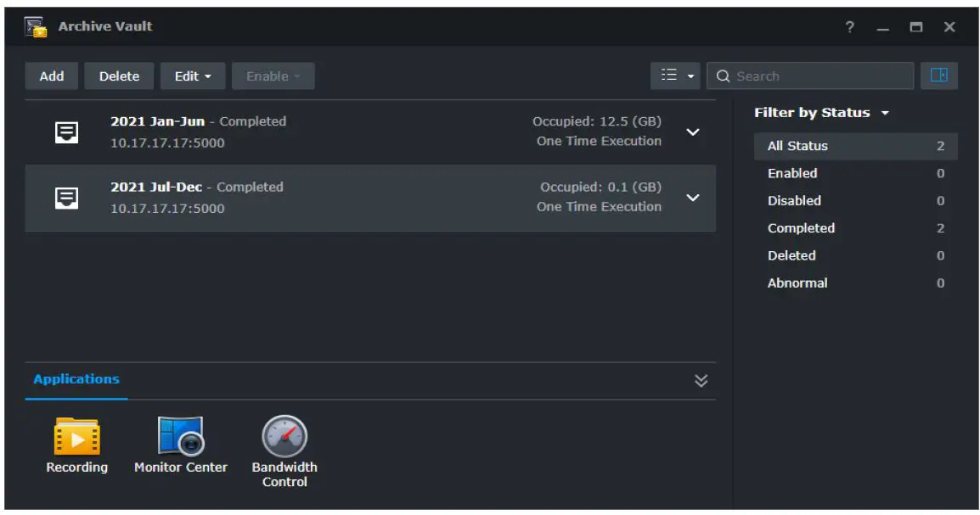
Task: Expand the 2021 Jan-Jun task details
Action: (693, 132)
